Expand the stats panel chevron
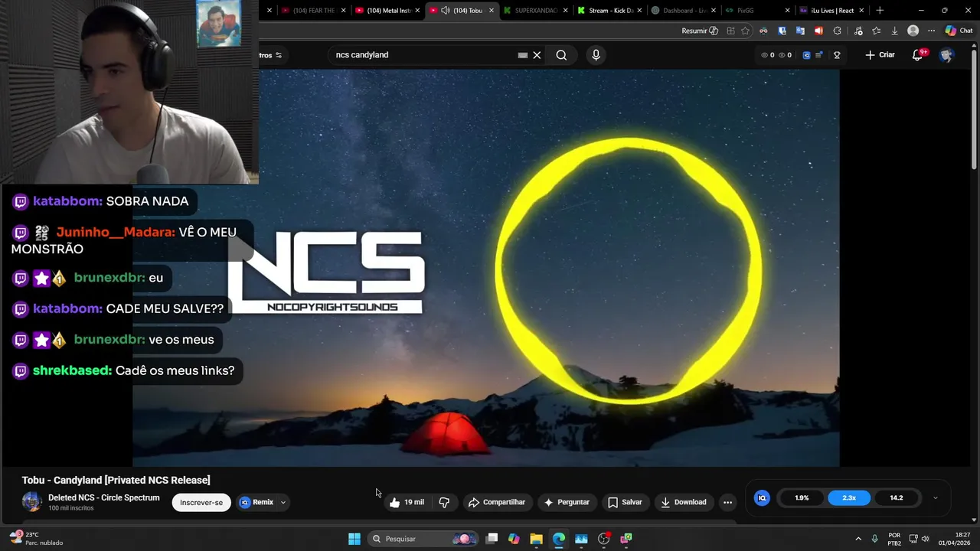Image resolution: width=980 pixels, height=551 pixels. coord(935,498)
